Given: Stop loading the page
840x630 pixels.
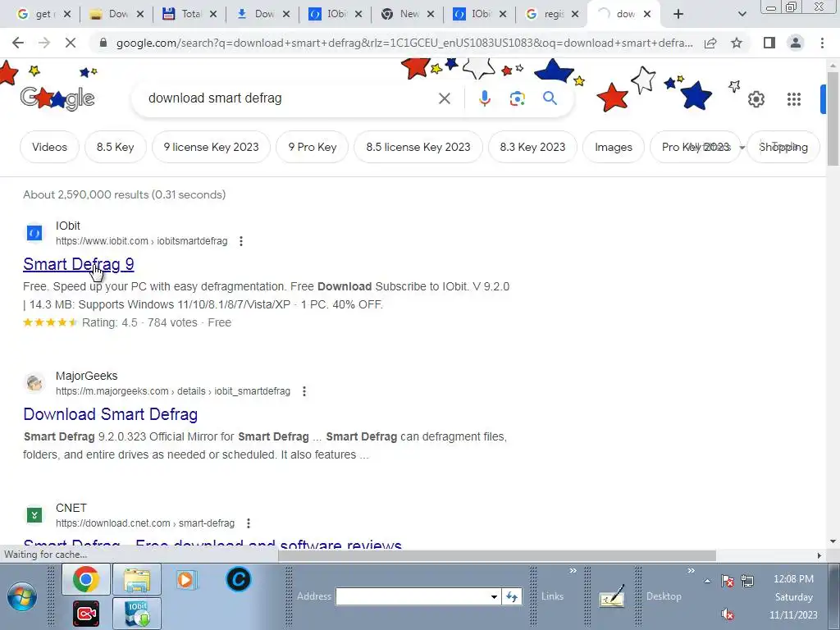Looking at the screenshot, I should click(71, 43).
